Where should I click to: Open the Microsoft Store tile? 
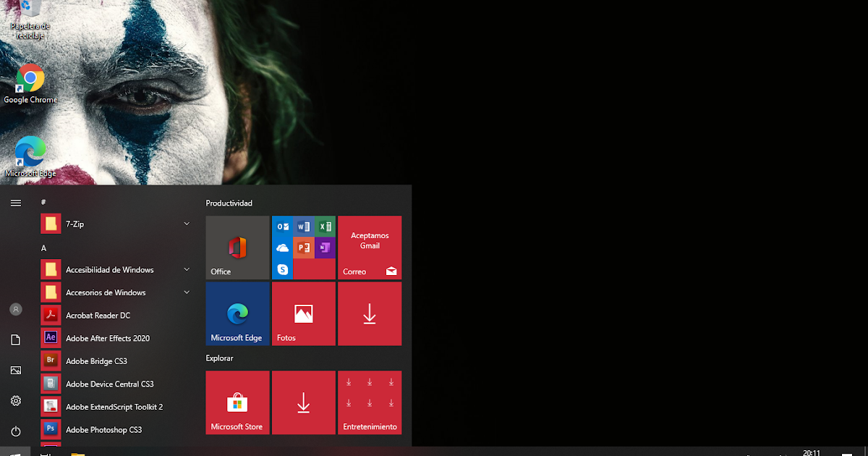coord(237,402)
